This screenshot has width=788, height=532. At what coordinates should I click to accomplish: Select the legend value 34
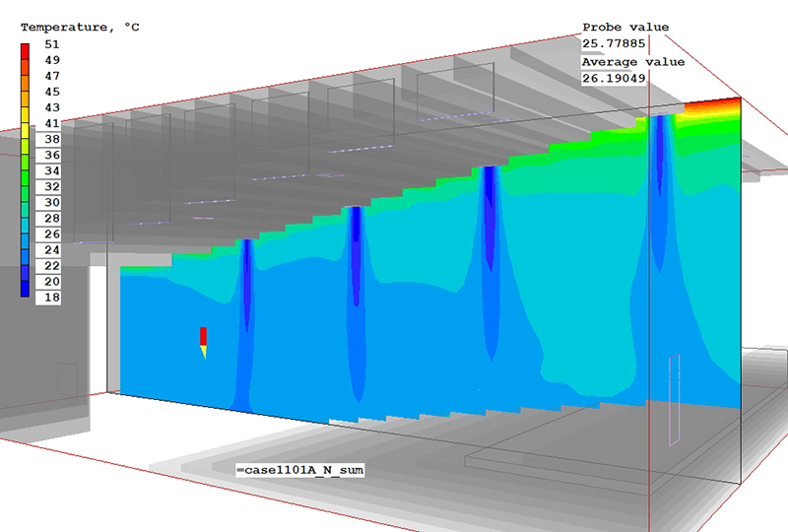click(52, 171)
